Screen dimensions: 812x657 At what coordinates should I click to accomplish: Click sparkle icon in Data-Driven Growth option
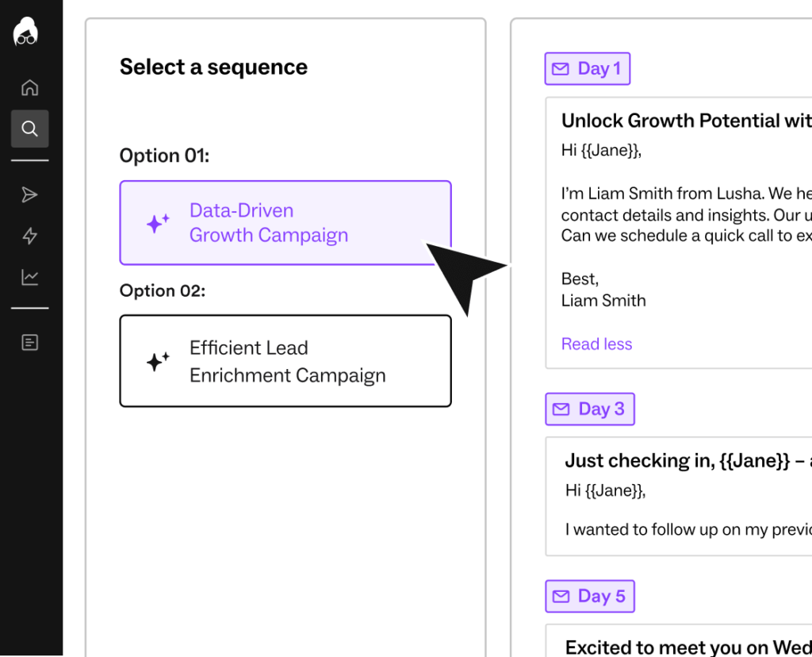pyautogui.click(x=158, y=223)
